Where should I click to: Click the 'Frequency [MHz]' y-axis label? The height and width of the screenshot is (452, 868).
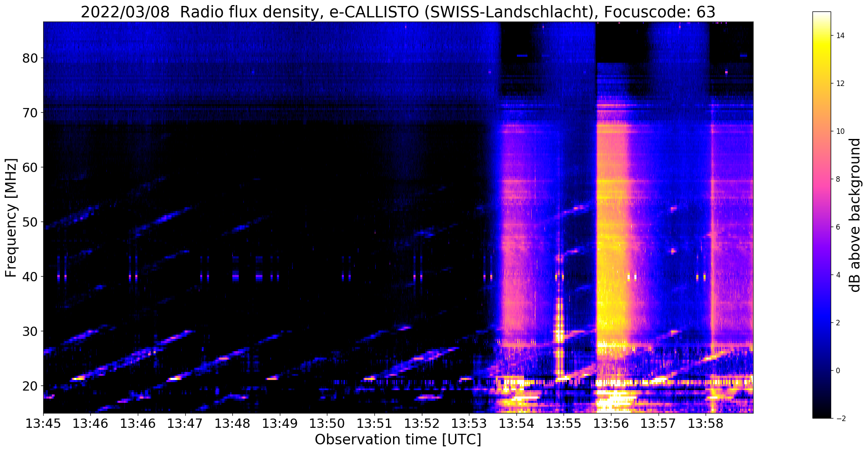pyautogui.click(x=11, y=218)
